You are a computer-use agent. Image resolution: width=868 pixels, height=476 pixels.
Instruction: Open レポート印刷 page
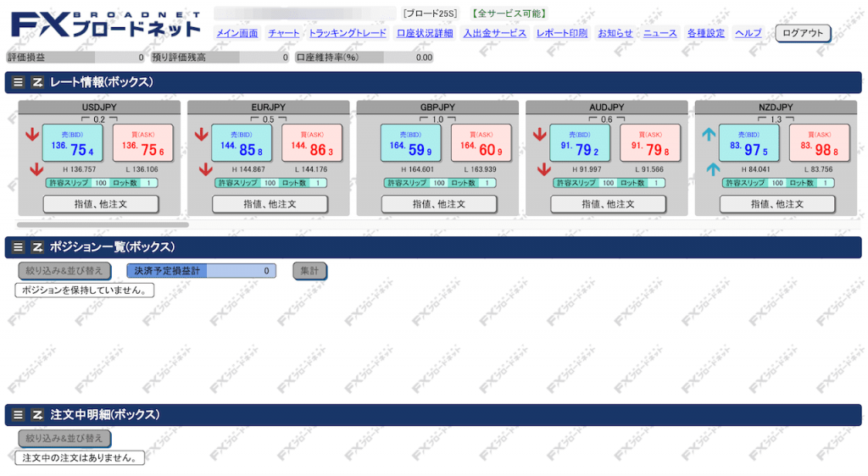click(562, 33)
